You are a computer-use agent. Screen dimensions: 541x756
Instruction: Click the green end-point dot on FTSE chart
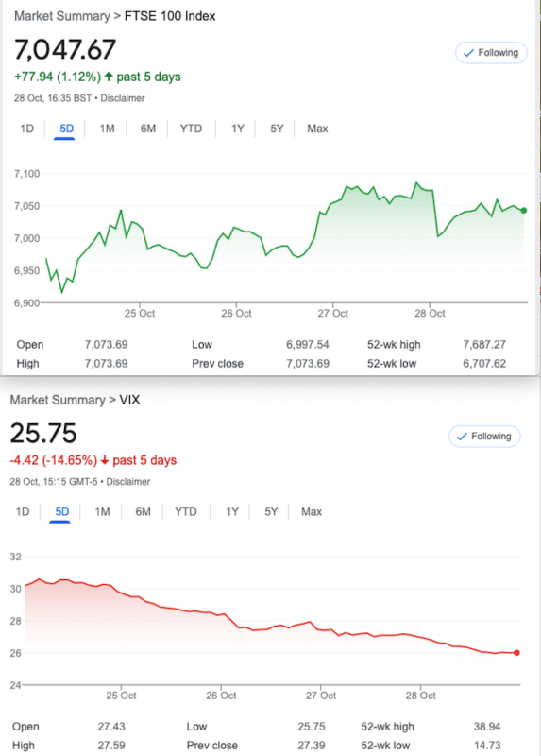pos(524,210)
